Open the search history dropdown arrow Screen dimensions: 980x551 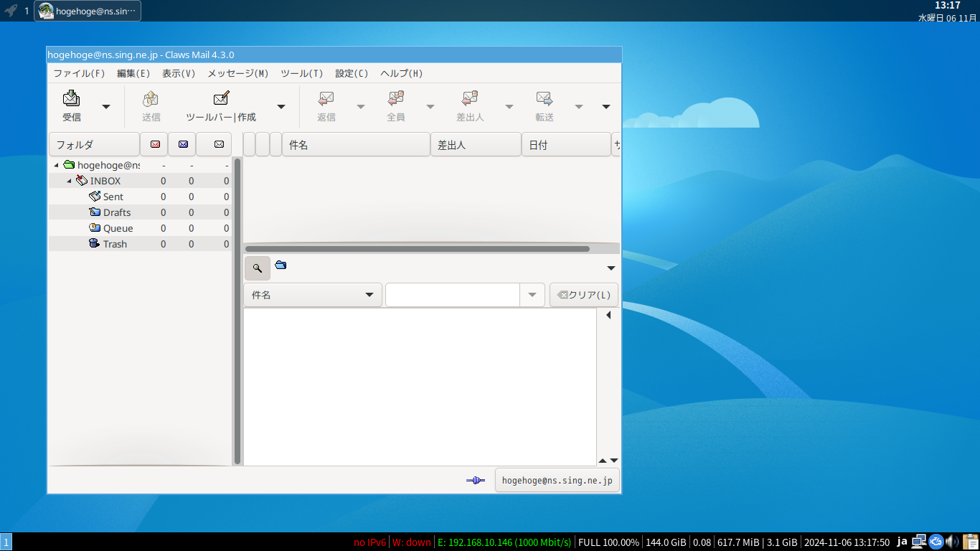click(x=532, y=295)
